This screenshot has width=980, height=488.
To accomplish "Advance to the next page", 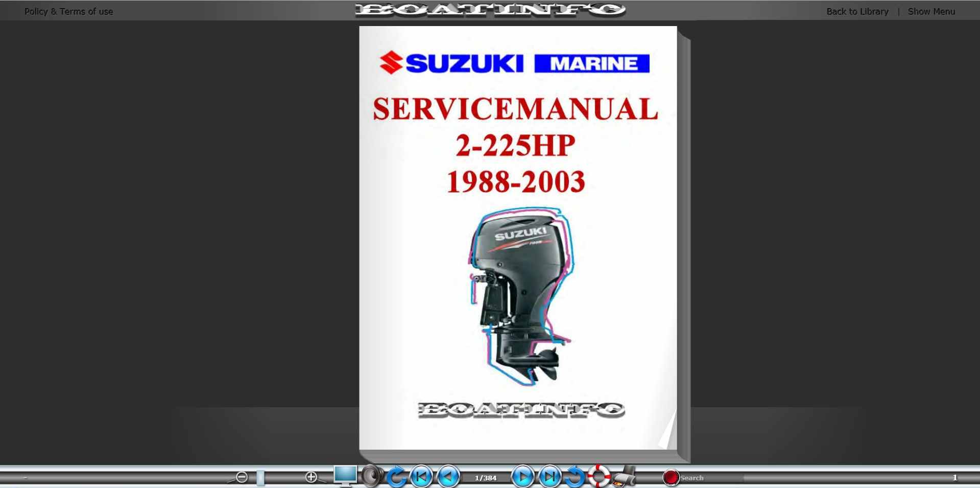I will point(522,477).
